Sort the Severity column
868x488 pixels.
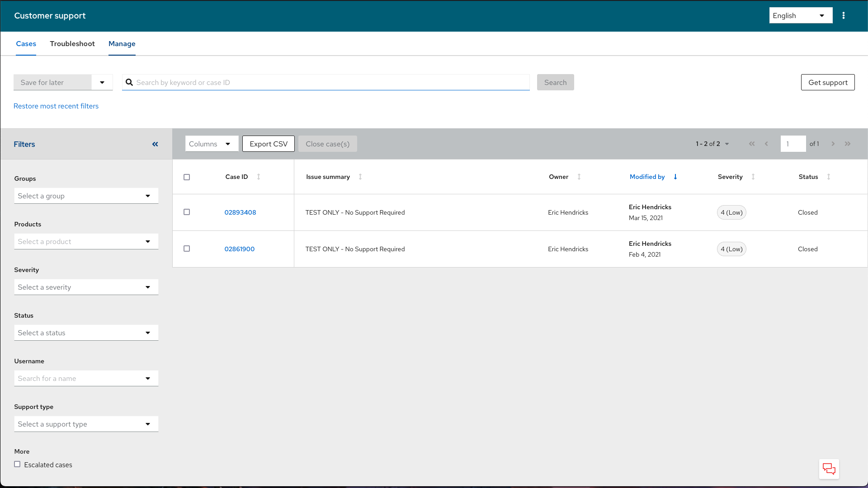point(753,177)
